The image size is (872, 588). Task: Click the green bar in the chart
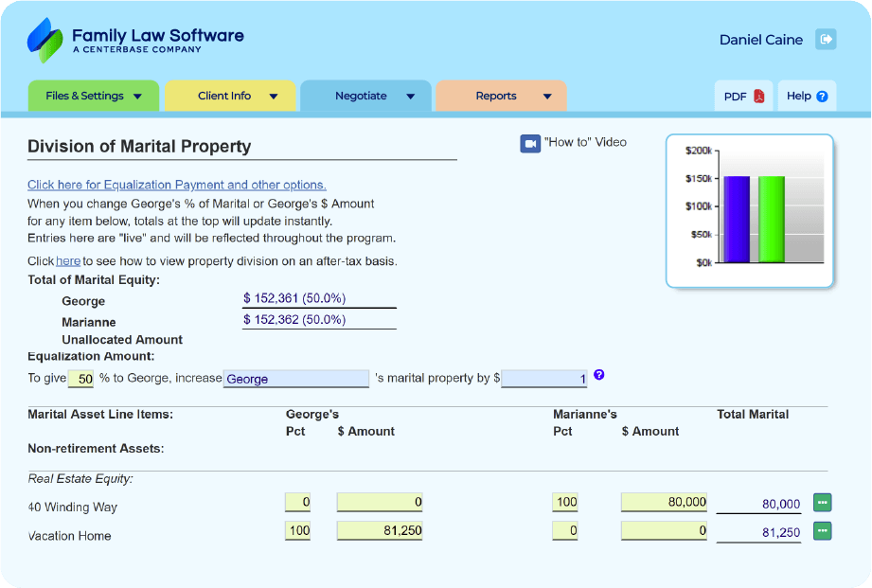pos(771,219)
